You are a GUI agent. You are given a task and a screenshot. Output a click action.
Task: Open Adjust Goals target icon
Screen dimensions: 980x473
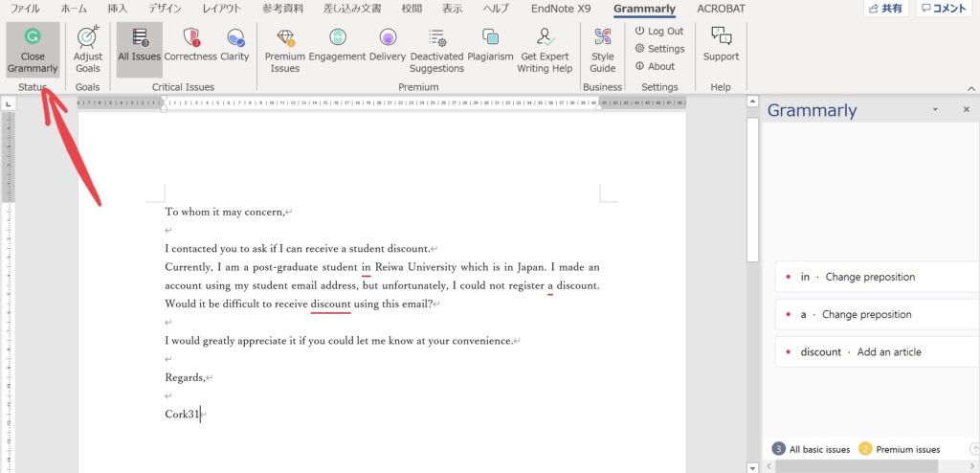tap(88, 37)
